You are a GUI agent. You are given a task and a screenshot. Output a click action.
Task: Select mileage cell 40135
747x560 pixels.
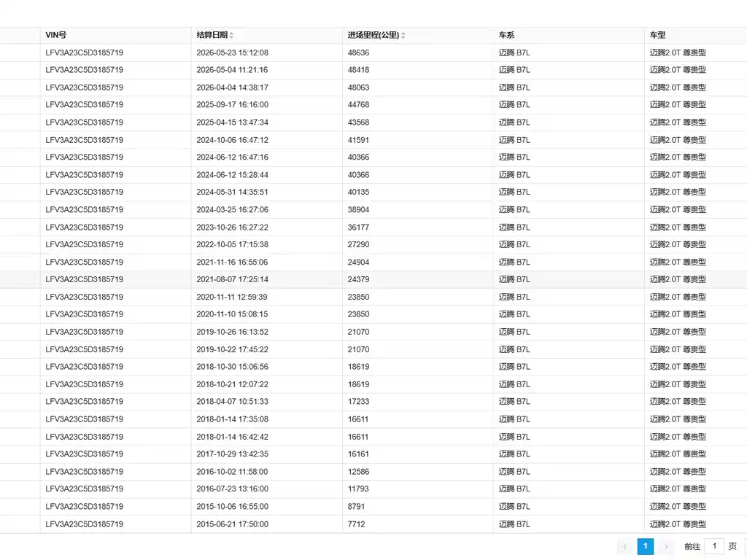pos(358,192)
